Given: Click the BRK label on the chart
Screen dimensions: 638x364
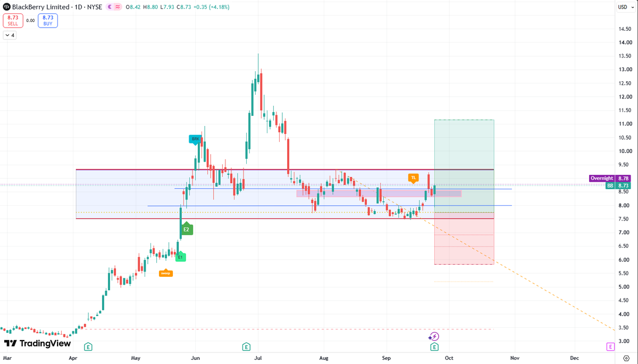Looking at the screenshot, I should coord(195,139).
